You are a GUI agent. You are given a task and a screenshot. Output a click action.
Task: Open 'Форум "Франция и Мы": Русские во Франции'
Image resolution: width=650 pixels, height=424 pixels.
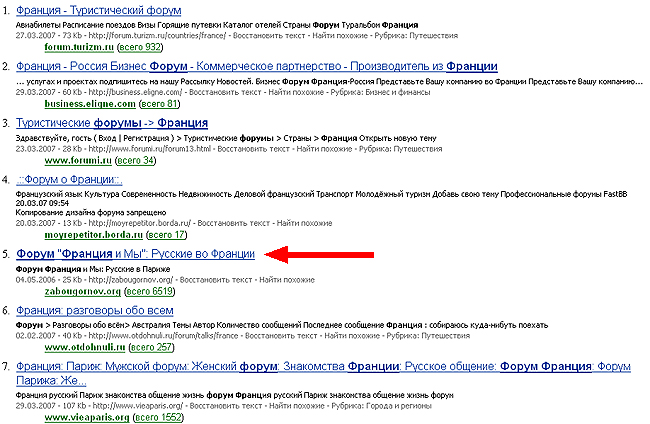[x=136, y=255]
